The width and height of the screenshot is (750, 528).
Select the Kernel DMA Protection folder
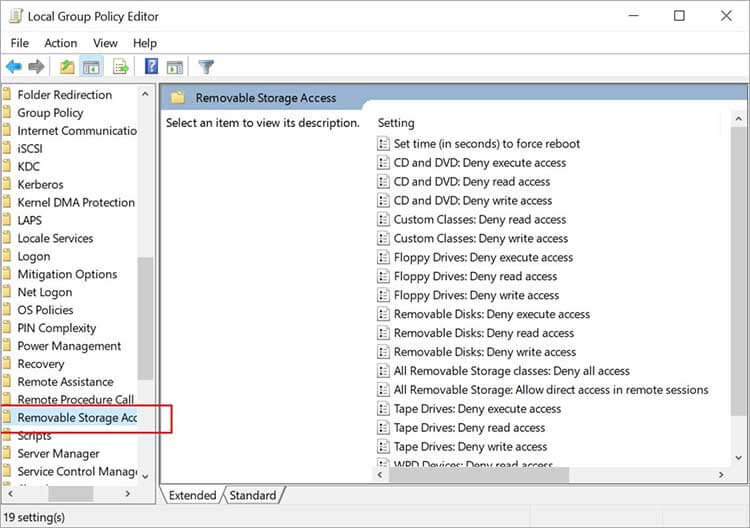[76, 202]
